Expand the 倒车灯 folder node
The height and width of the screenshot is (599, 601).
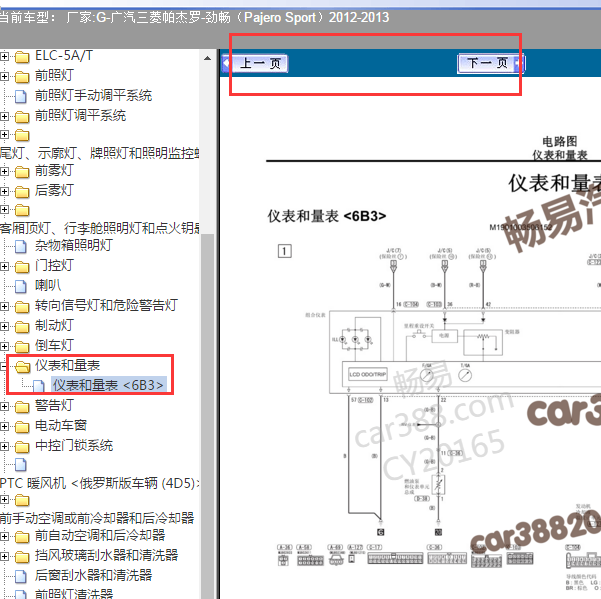4,346
